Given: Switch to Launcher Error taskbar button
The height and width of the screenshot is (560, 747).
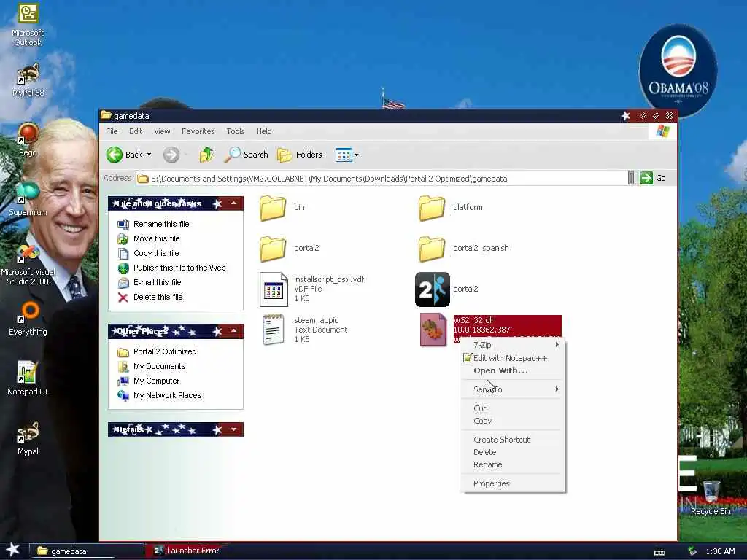Looking at the screenshot, I should point(187,551).
